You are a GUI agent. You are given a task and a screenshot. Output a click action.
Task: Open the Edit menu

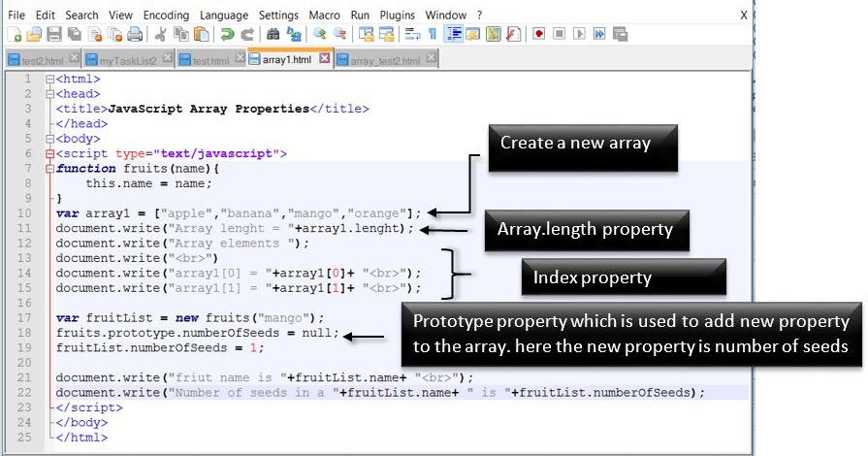(x=45, y=15)
